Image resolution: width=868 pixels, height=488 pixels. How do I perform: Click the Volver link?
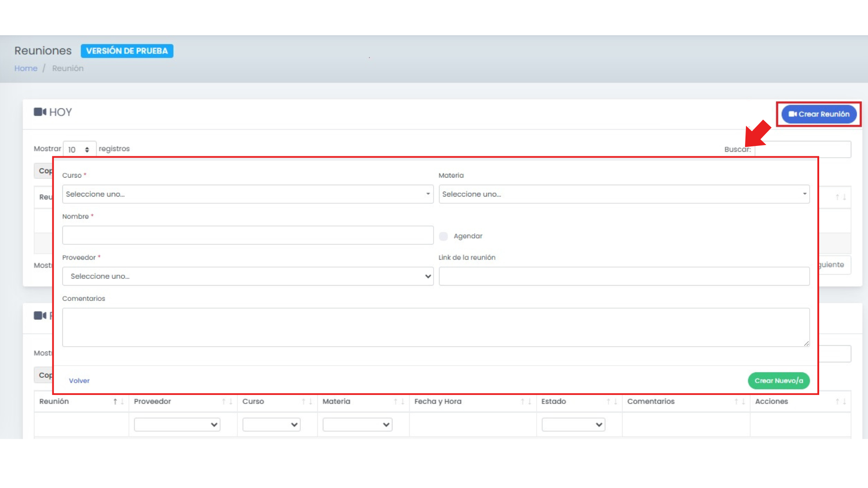coord(79,381)
